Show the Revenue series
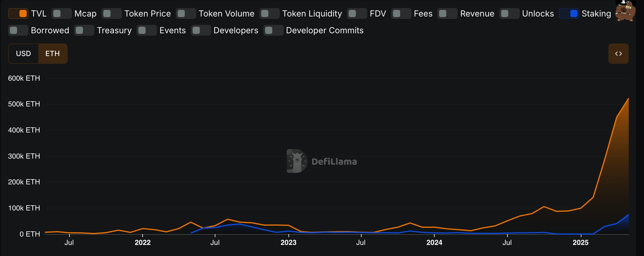The image size is (644, 256). [x=447, y=14]
